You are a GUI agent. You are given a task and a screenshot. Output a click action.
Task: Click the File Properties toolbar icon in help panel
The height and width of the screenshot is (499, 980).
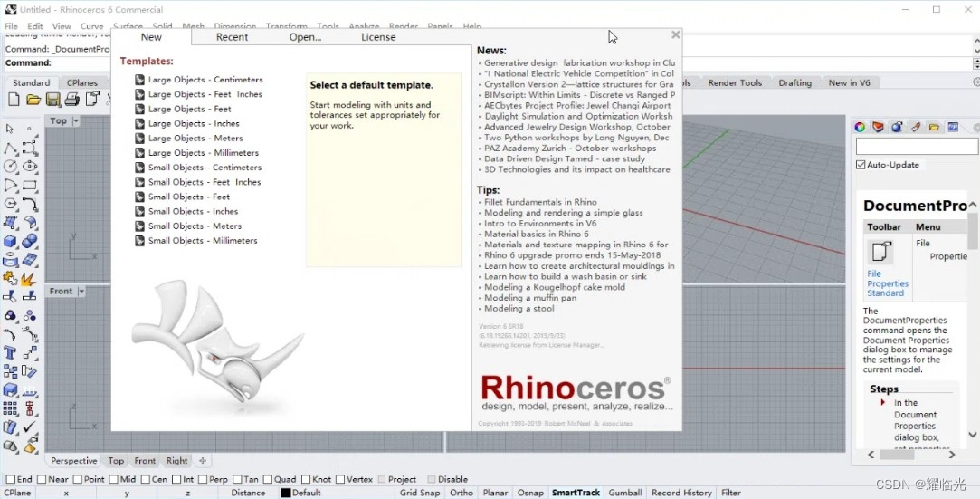[882, 252]
